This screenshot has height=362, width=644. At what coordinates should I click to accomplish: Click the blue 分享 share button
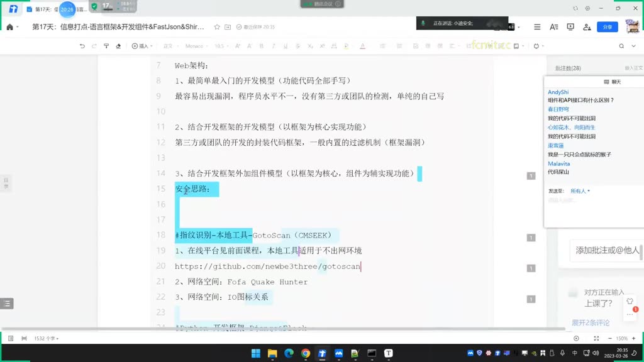pyautogui.click(x=607, y=26)
